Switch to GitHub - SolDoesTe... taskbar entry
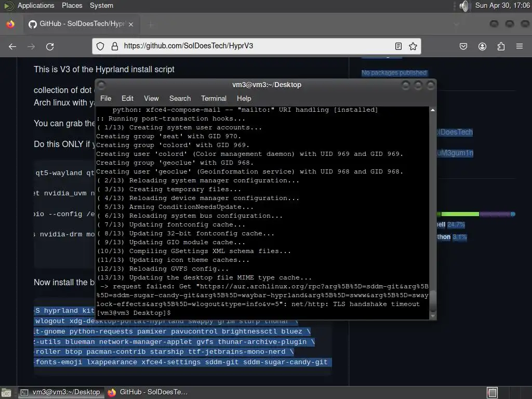The width and height of the screenshot is (532, 399). pos(148,392)
